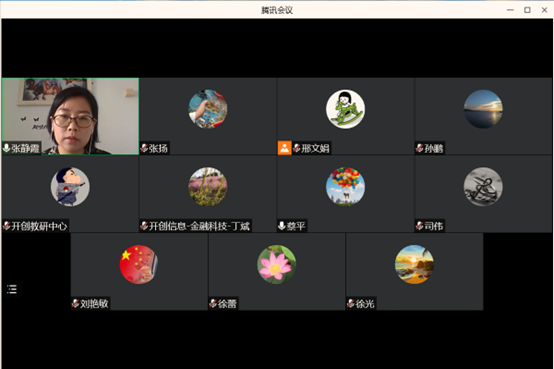The height and width of the screenshot is (369, 554).
Task: Click the active microphone icon beside 张静露
Action: click(6, 148)
